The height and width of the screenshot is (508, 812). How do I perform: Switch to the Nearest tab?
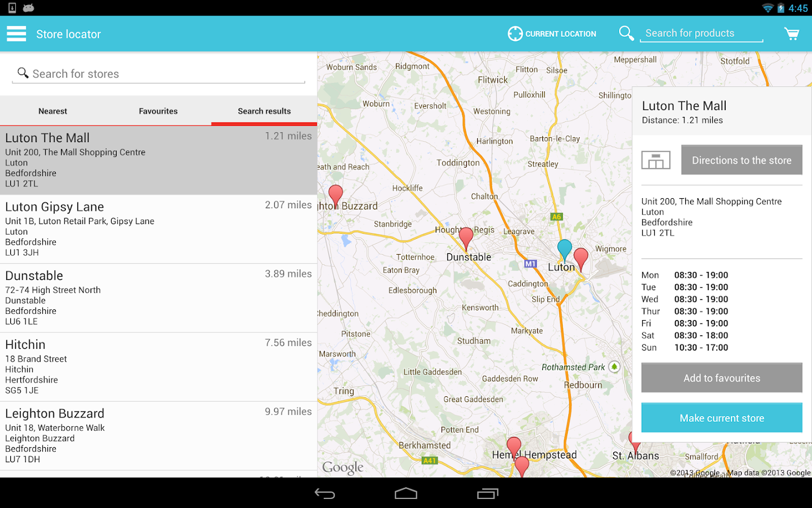52,111
